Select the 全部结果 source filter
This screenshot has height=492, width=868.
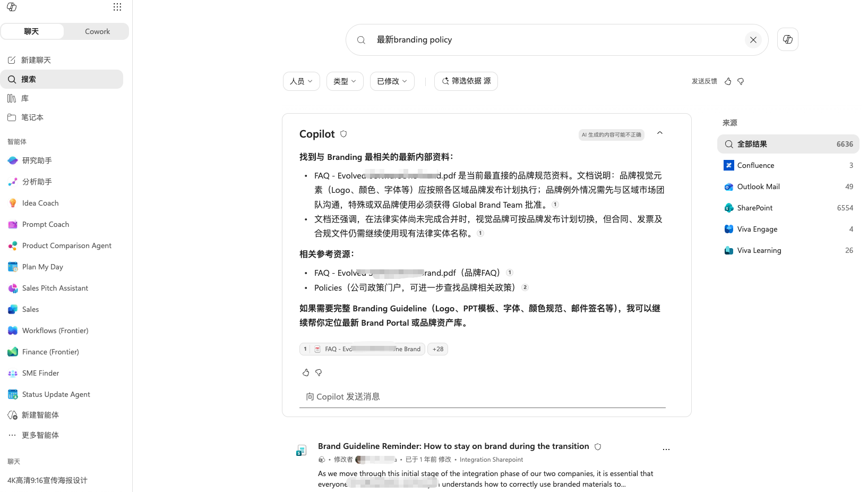788,144
